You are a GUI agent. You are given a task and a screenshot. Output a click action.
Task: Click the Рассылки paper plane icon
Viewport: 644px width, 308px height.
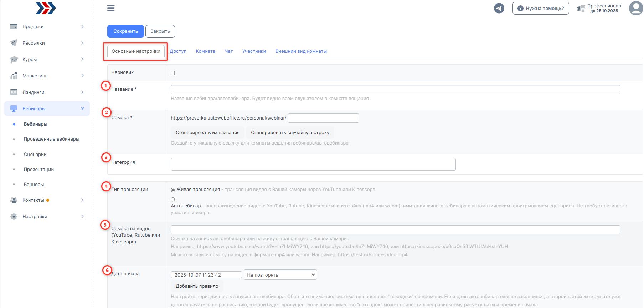[x=14, y=43]
